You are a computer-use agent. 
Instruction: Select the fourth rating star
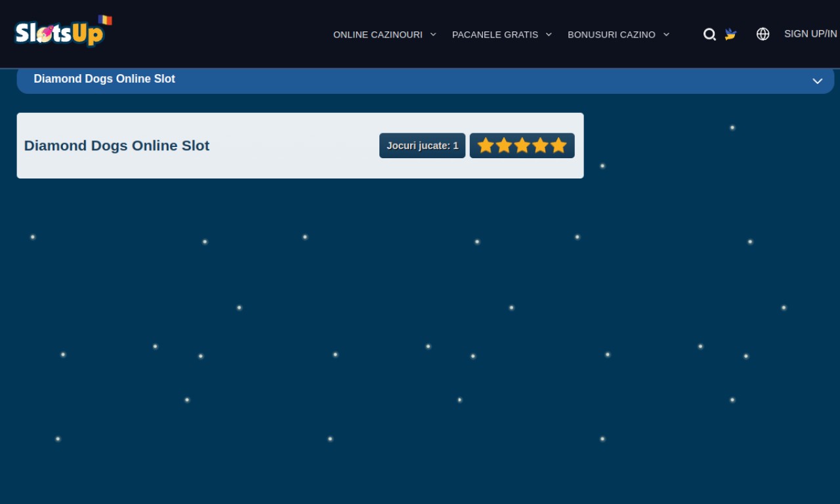(x=540, y=146)
